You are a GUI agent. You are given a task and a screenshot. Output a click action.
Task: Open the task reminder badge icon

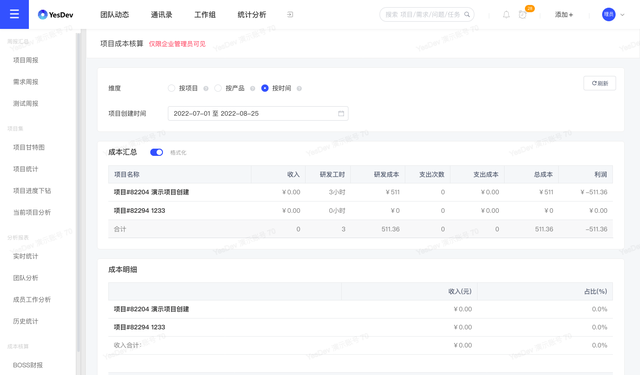click(522, 15)
